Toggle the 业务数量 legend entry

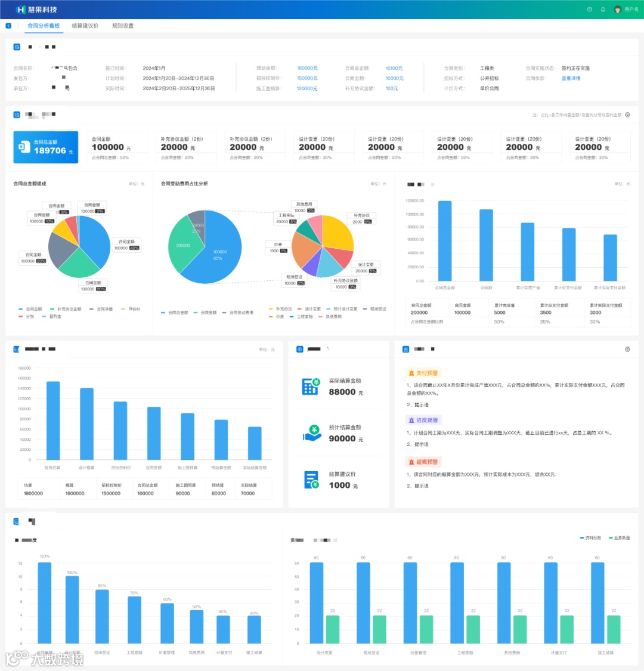[619, 538]
